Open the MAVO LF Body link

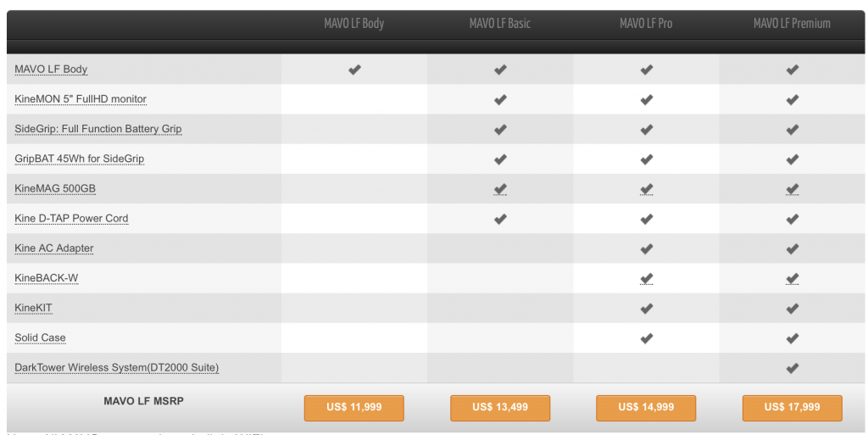click(x=51, y=70)
